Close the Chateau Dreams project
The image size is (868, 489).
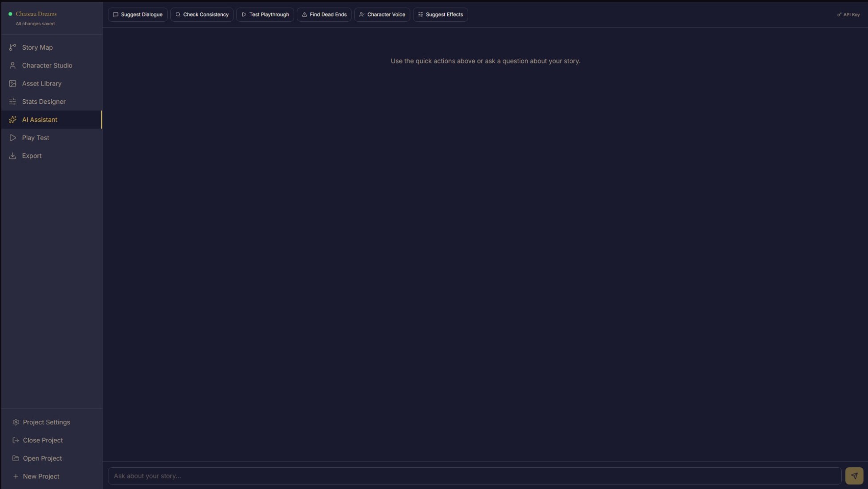click(43, 440)
